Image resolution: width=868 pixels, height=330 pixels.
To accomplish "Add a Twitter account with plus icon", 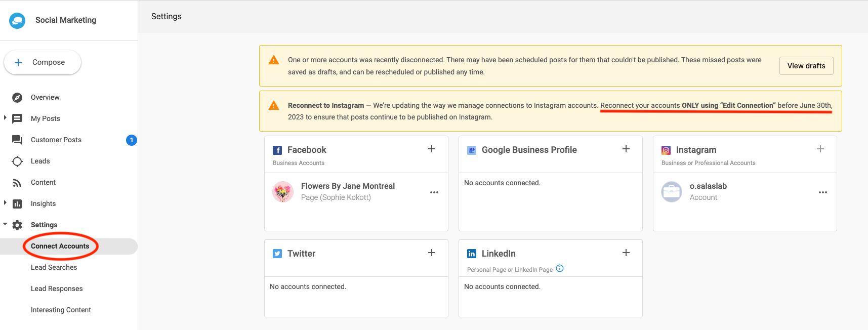I will (432, 253).
